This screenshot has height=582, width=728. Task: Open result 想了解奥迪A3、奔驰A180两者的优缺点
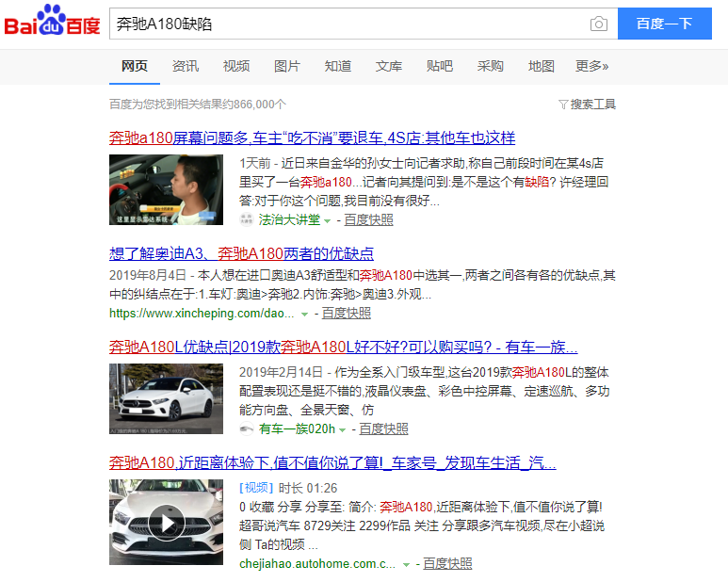click(x=241, y=253)
